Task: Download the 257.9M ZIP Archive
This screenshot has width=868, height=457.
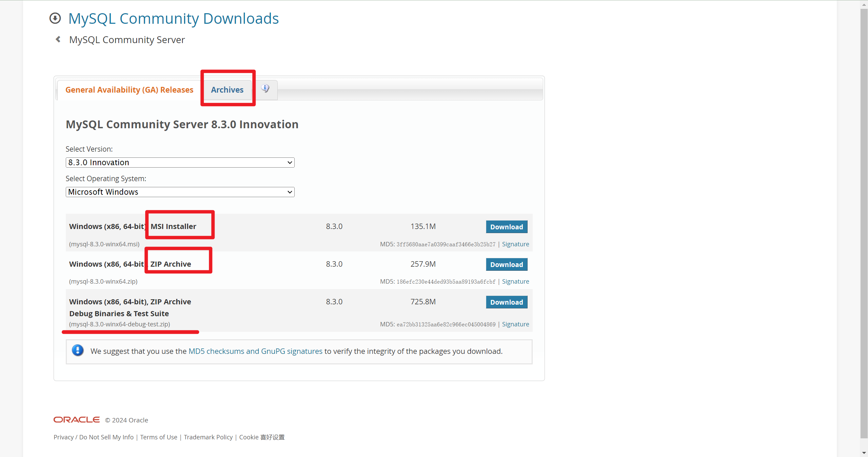Action: (506, 265)
